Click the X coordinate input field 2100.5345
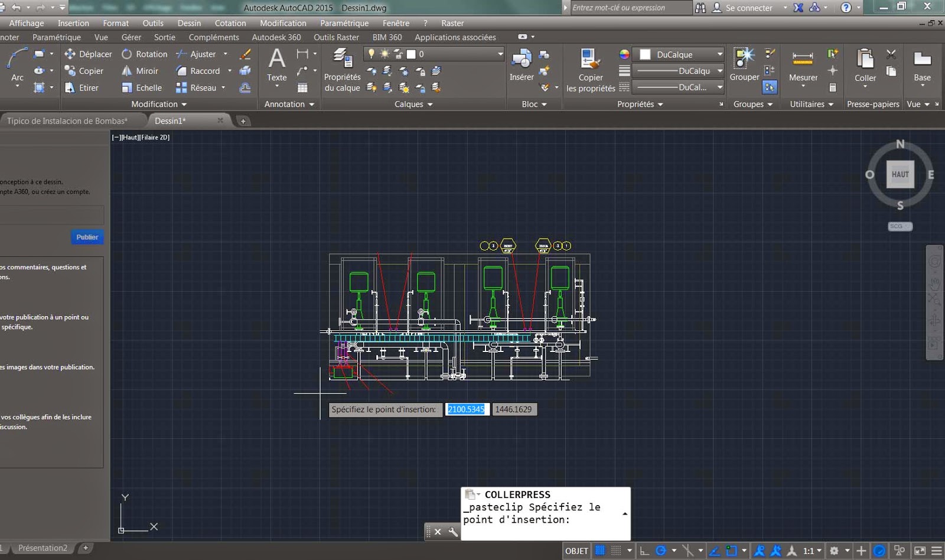This screenshot has width=945, height=560. tap(466, 409)
